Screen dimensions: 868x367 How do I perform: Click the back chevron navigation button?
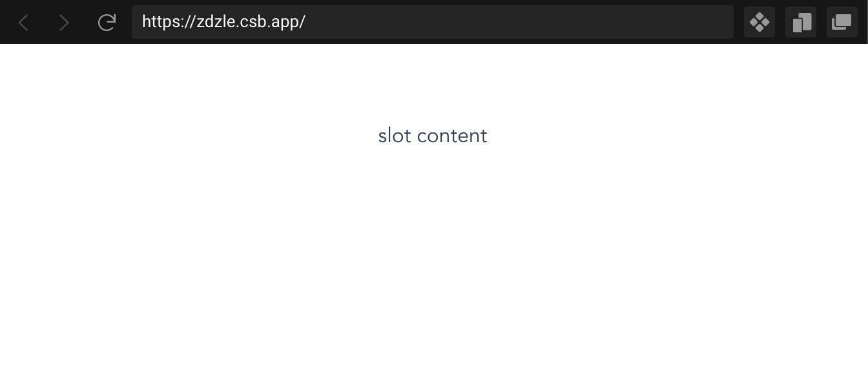pyautogui.click(x=23, y=23)
